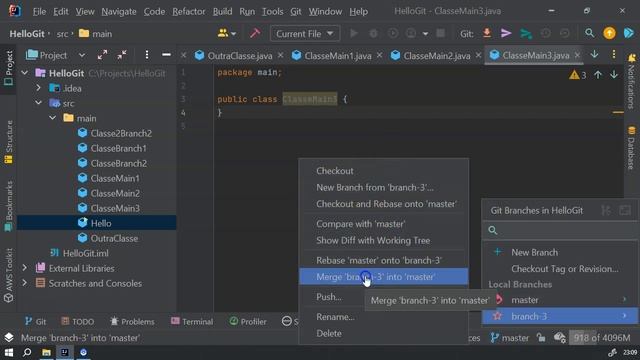This screenshot has height=360, width=640.
Task: Open the Profiler tool window
Action: click(248, 322)
